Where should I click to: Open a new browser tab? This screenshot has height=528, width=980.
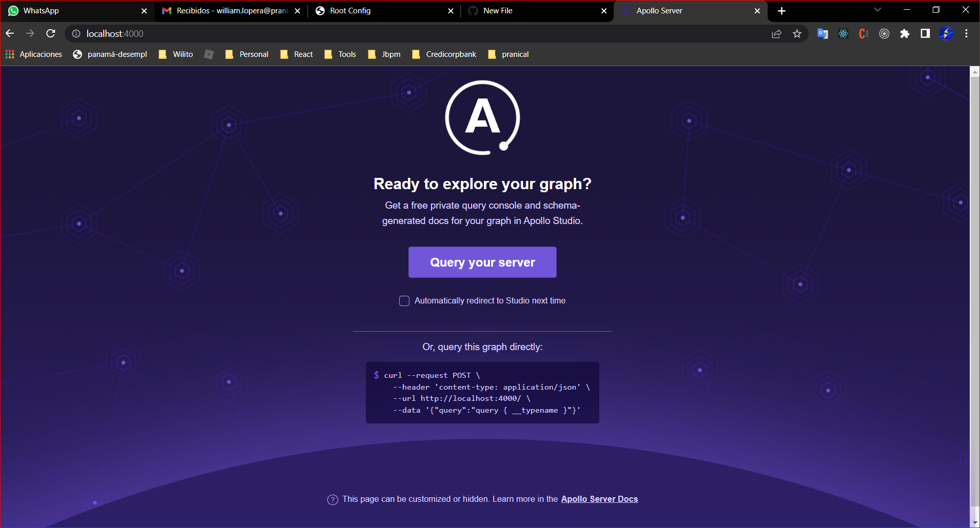[x=781, y=11]
